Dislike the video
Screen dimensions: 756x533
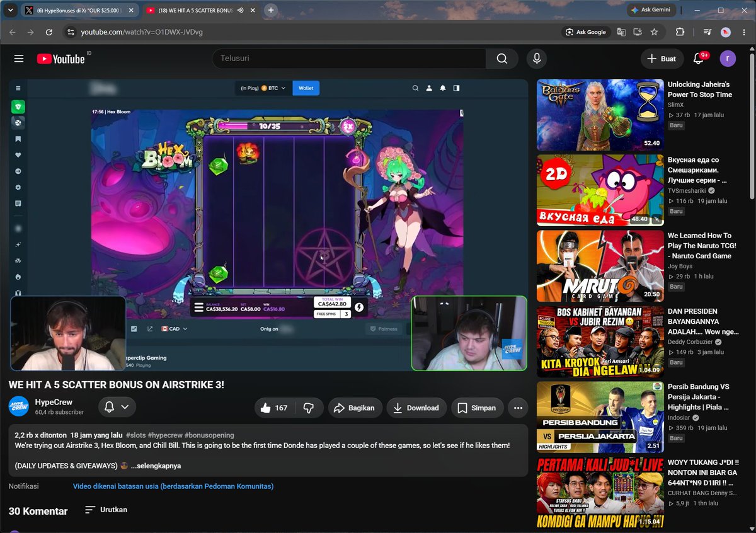[x=309, y=408]
